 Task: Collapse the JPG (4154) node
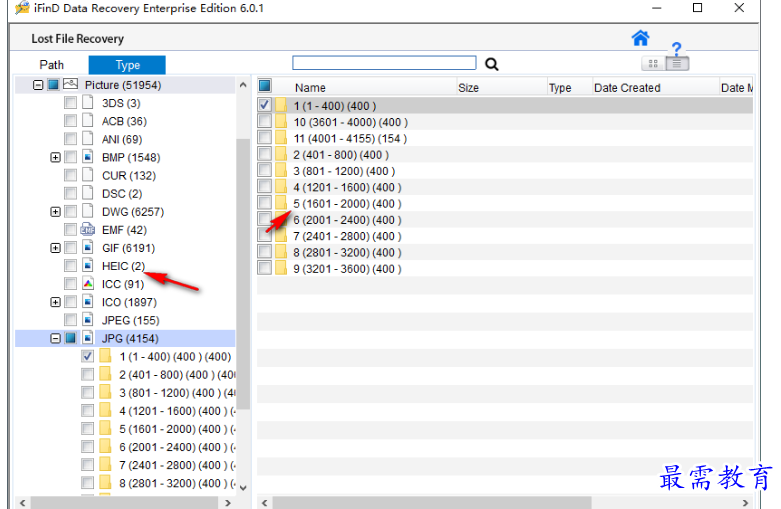(x=55, y=339)
